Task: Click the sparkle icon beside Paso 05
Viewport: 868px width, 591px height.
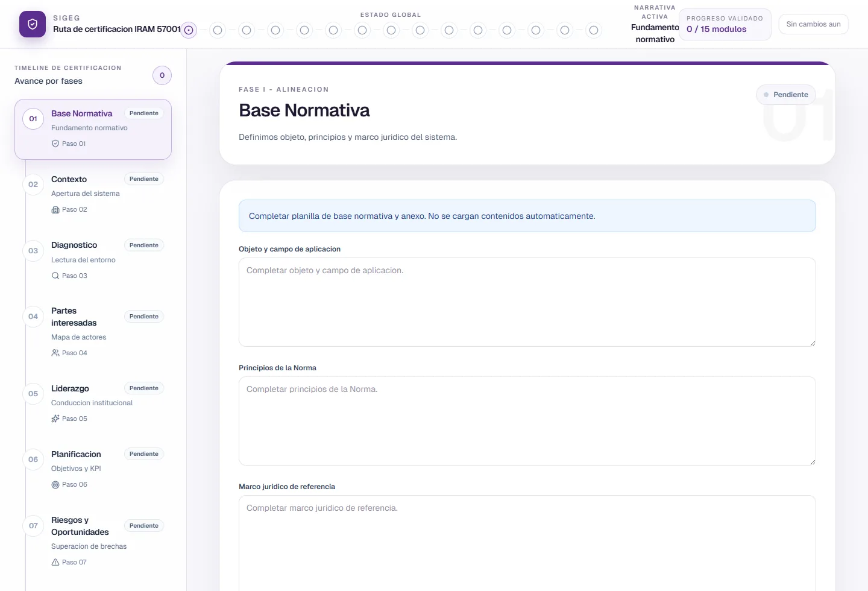Action: [x=55, y=419]
